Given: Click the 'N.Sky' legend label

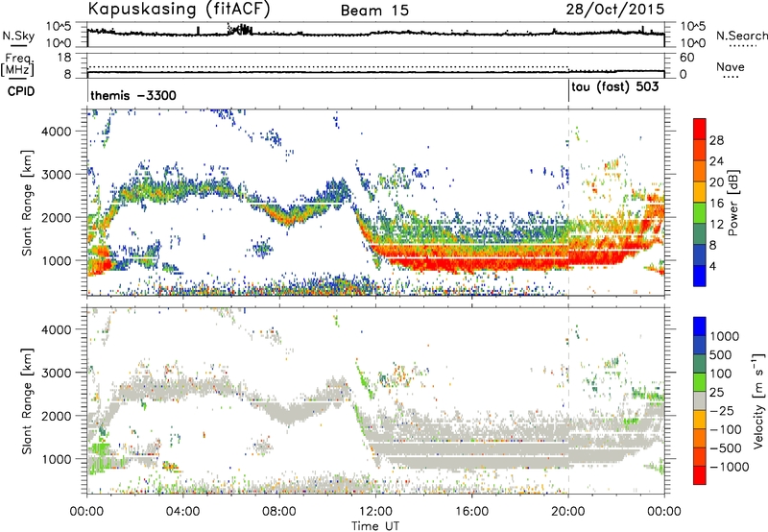Looking at the screenshot, I should coord(18,36).
